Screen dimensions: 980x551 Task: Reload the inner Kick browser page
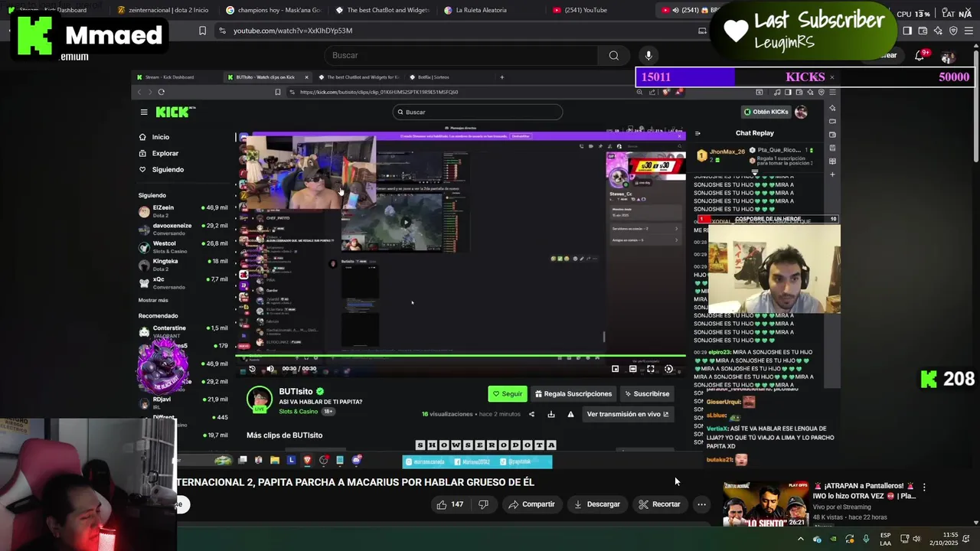(161, 92)
